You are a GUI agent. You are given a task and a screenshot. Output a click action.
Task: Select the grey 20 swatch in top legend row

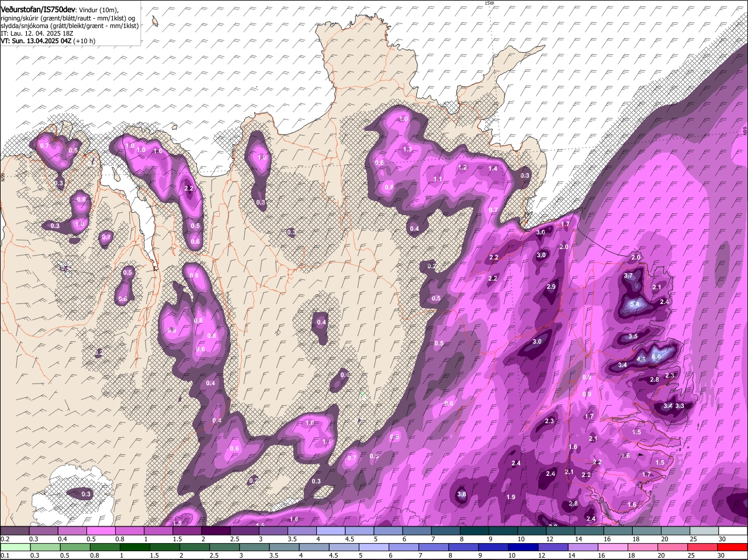[x=676, y=530]
